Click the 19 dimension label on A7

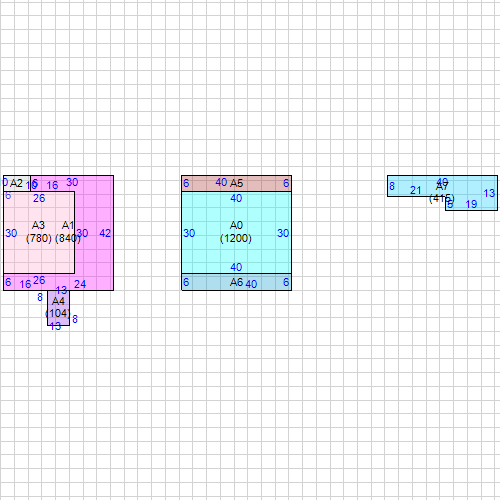[x=471, y=204]
